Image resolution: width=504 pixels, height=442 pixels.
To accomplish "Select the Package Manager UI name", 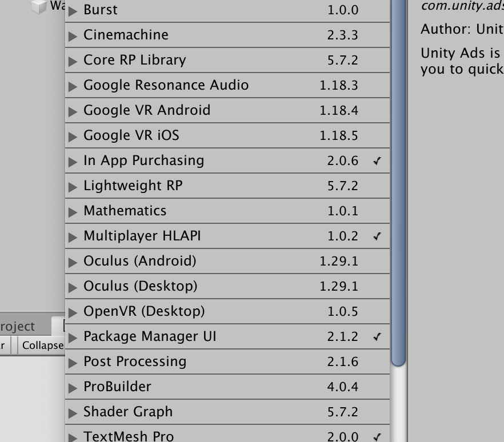I will [x=150, y=336].
